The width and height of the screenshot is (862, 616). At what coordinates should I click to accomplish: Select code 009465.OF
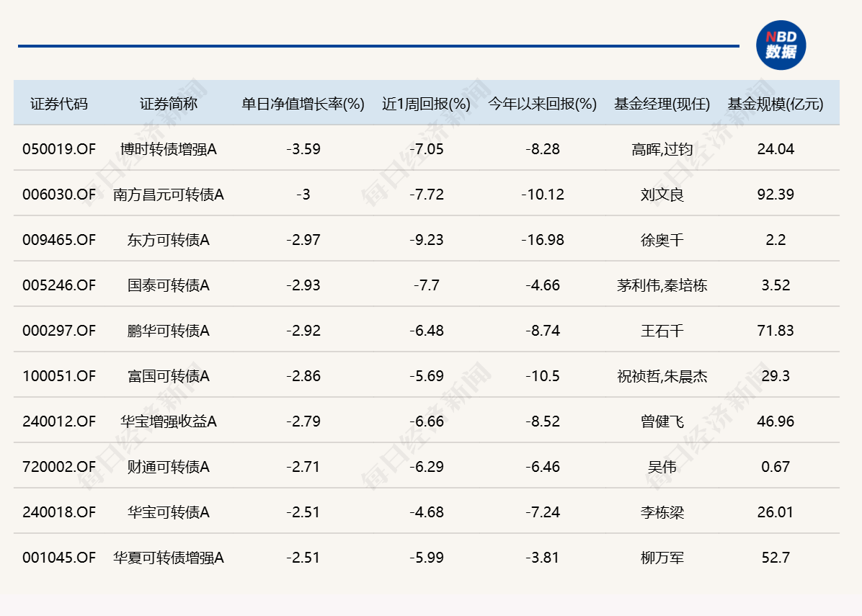(59, 240)
